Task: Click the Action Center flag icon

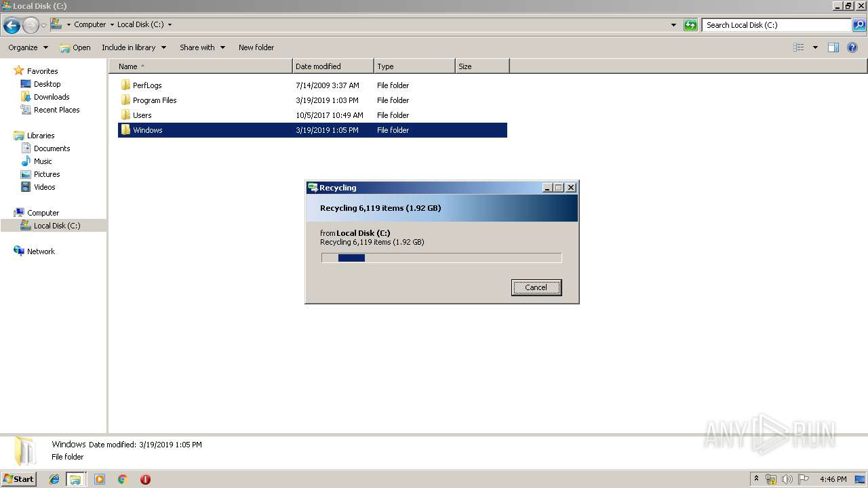Action: [x=804, y=479]
